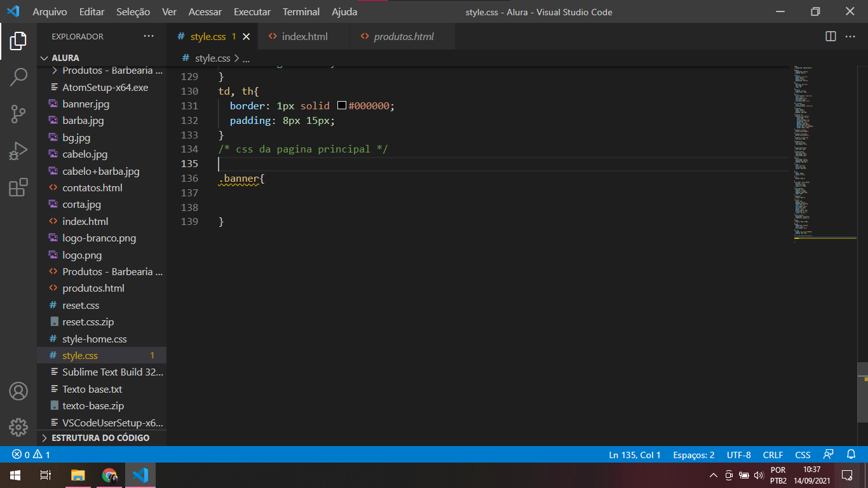Change the line ending CRLF setting
This screenshot has width=868, height=488.
pyautogui.click(x=773, y=455)
